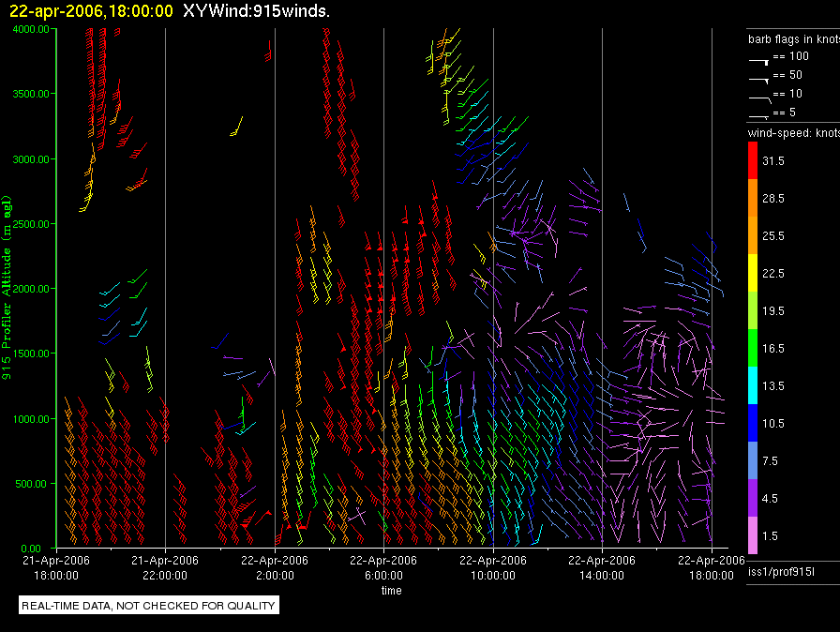Click the 22-Apr-2006 6:00:00 time axis label

tap(383, 567)
